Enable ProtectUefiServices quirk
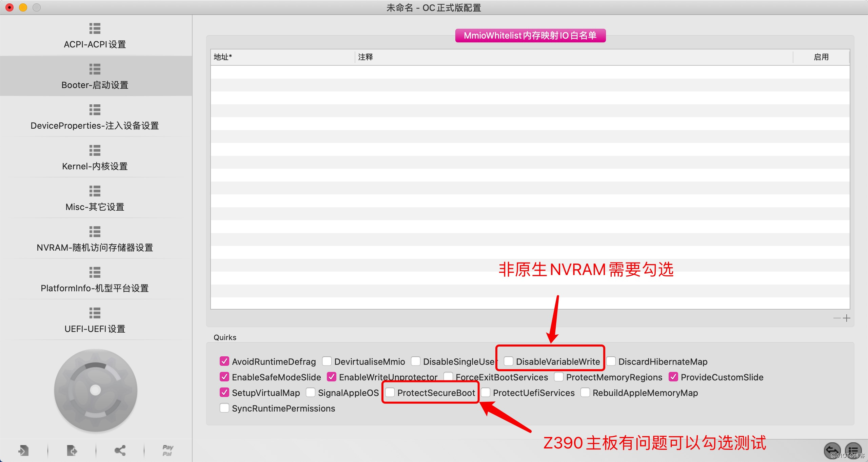Screen dimensions: 868x462 (x=486, y=392)
